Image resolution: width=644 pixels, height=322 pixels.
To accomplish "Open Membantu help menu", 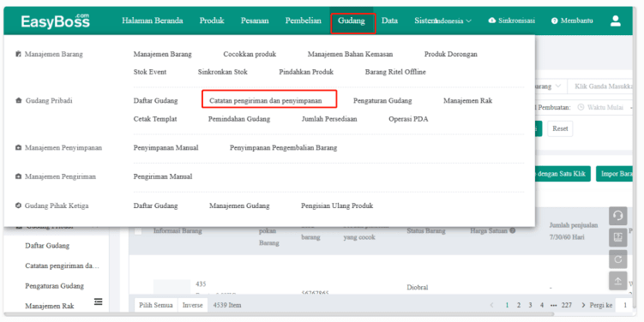I will point(572,21).
